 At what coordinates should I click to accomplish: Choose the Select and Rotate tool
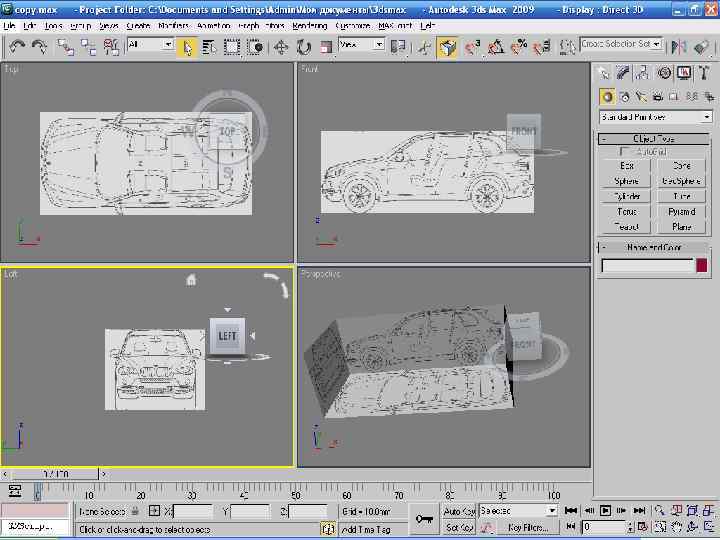(303, 46)
